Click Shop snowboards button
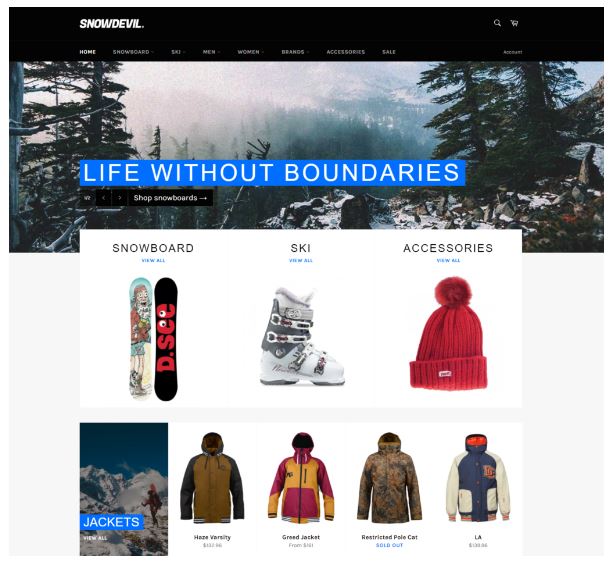The image size is (616, 575). click(x=170, y=198)
